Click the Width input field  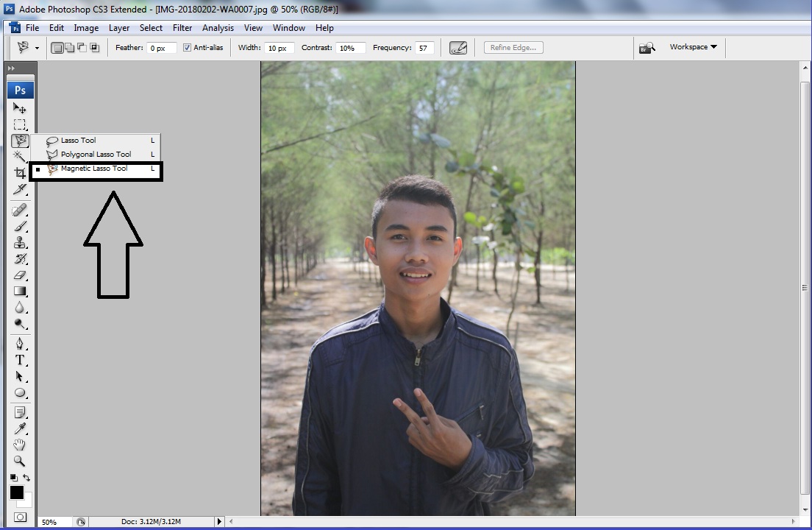click(279, 48)
